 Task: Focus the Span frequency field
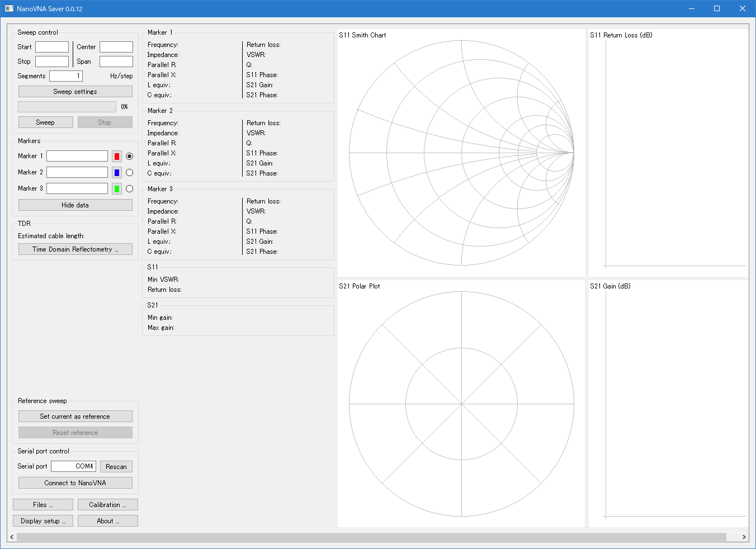[116, 61]
